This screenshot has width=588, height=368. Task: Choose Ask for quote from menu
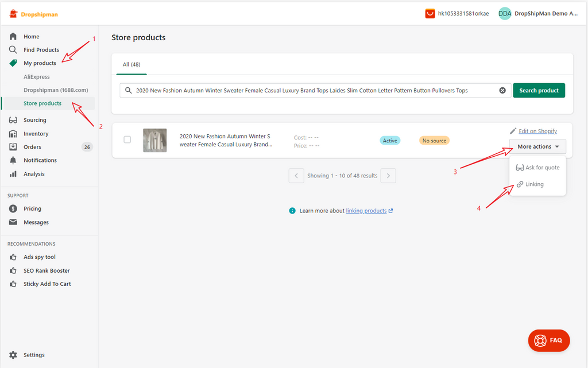[537, 168]
